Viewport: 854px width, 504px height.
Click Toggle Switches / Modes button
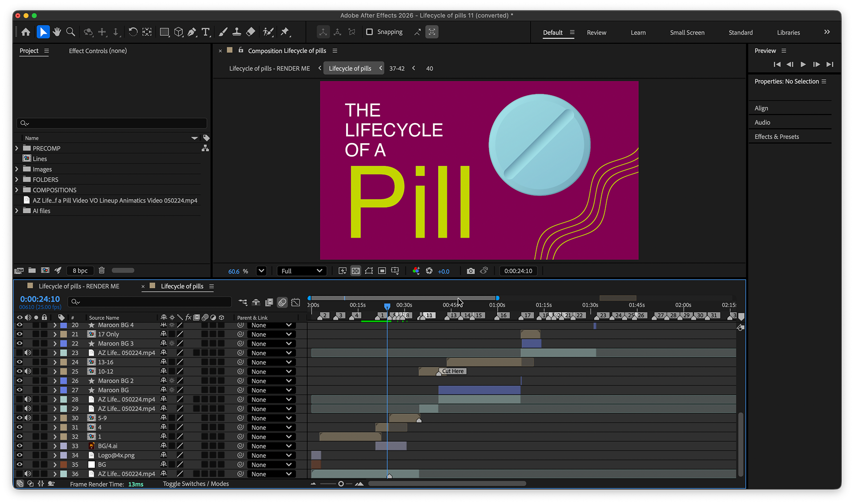[x=196, y=484]
